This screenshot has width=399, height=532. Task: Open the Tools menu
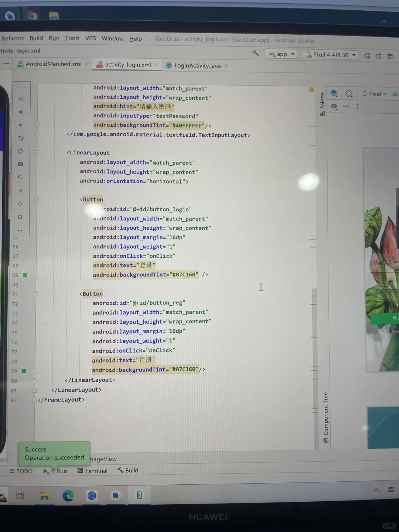[72, 38]
